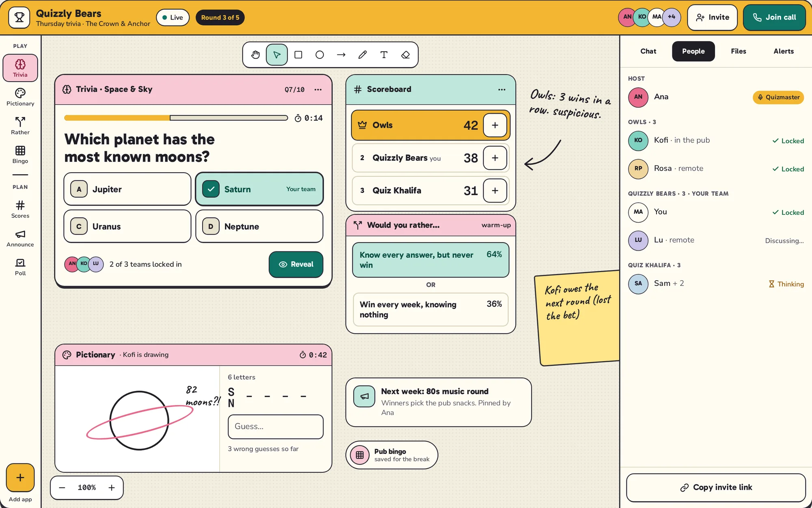Open Bingo in the sidebar
The width and height of the screenshot is (812, 508).
tap(20, 155)
